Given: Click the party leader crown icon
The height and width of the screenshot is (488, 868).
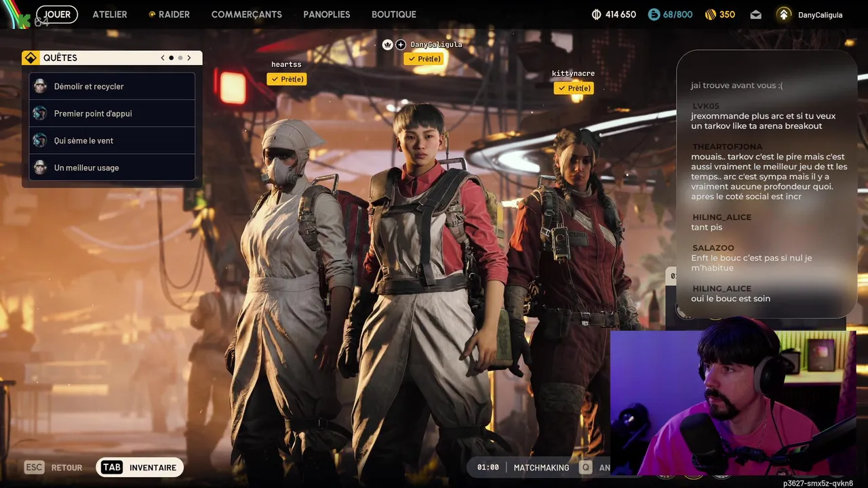Looking at the screenshot, I should tap(388, 45).
